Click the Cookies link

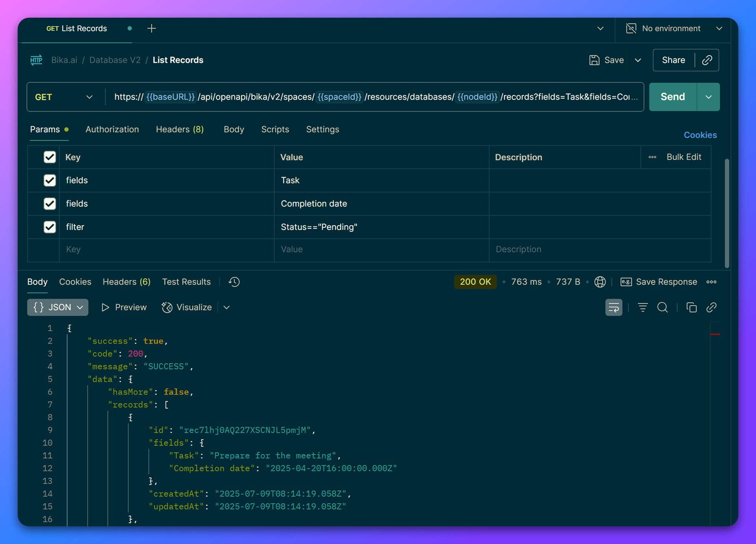(700, 135)
